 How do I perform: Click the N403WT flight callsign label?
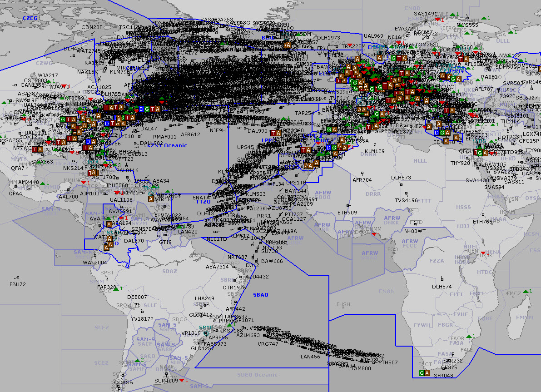(415, 231)
